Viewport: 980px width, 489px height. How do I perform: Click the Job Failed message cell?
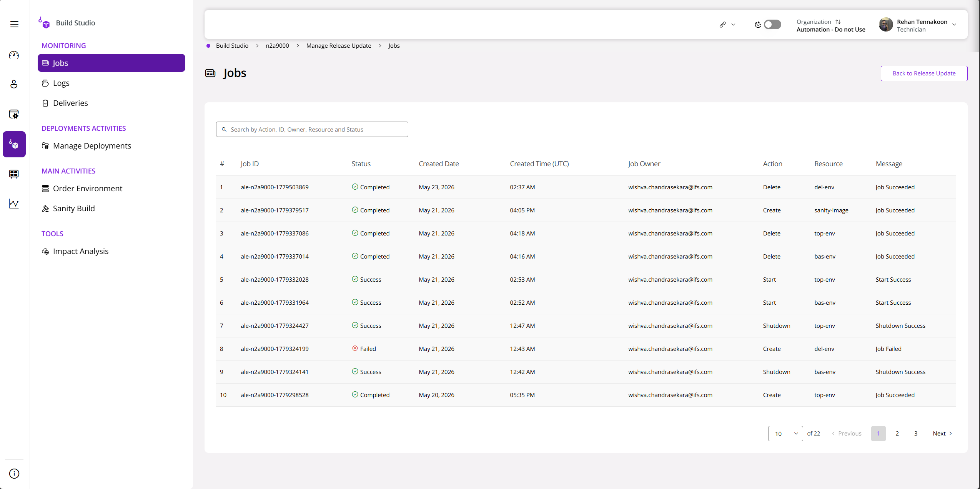tap(888, 349)
